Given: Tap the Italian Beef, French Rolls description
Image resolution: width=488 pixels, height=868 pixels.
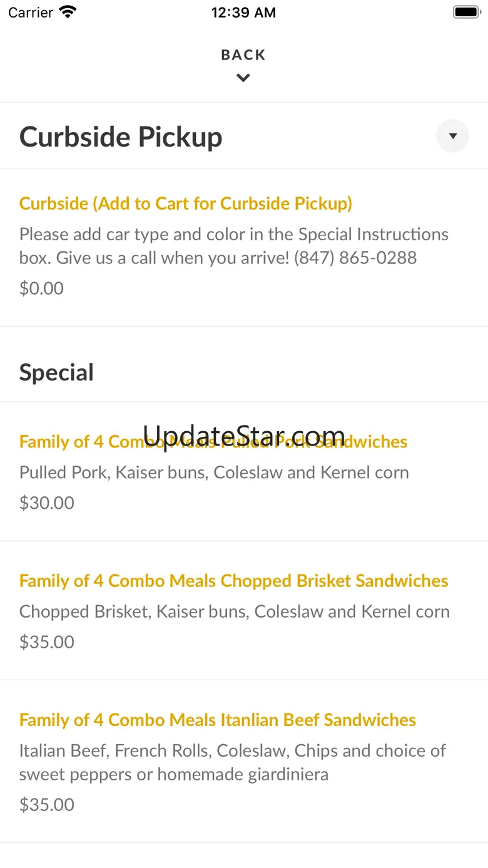Looking at the screenshot, I should point(232,762).
